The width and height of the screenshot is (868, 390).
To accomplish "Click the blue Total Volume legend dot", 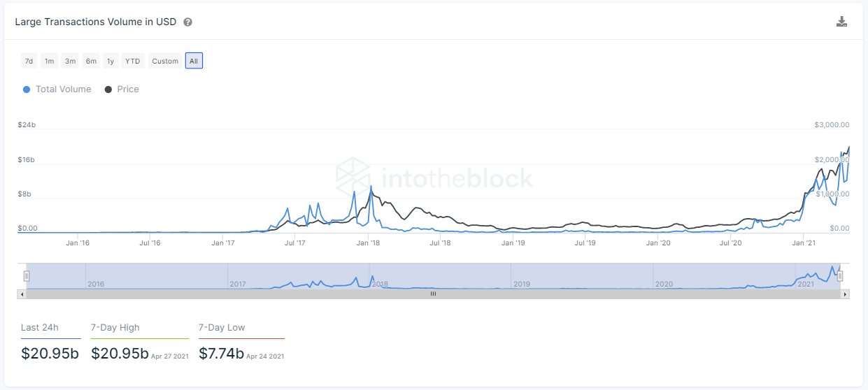I will click(27, 89).
